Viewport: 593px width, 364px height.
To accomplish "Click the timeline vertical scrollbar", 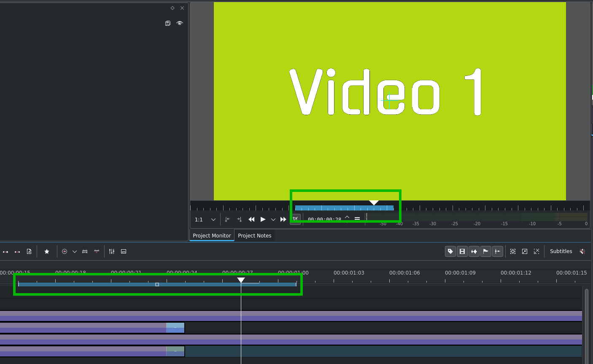I will coord(587,326).
